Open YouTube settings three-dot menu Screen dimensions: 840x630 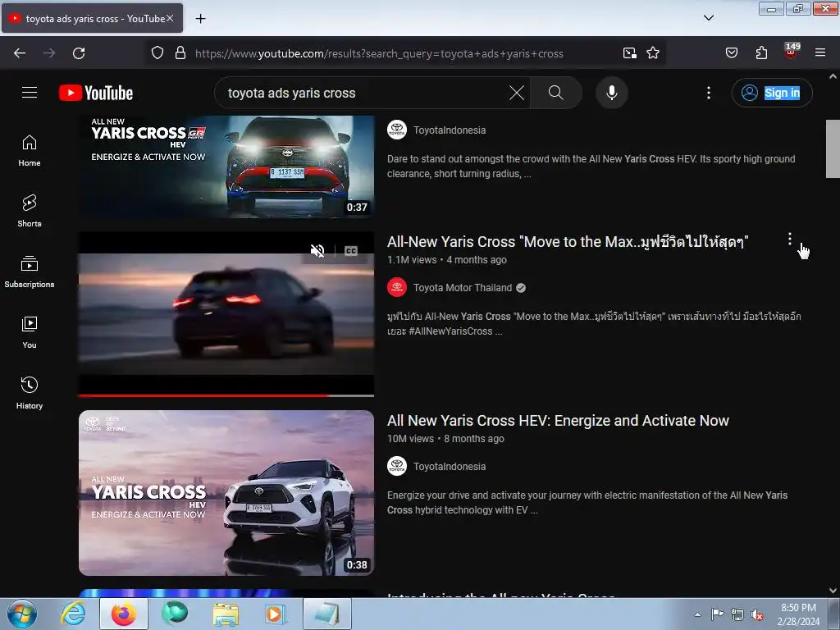pos(708,93)
